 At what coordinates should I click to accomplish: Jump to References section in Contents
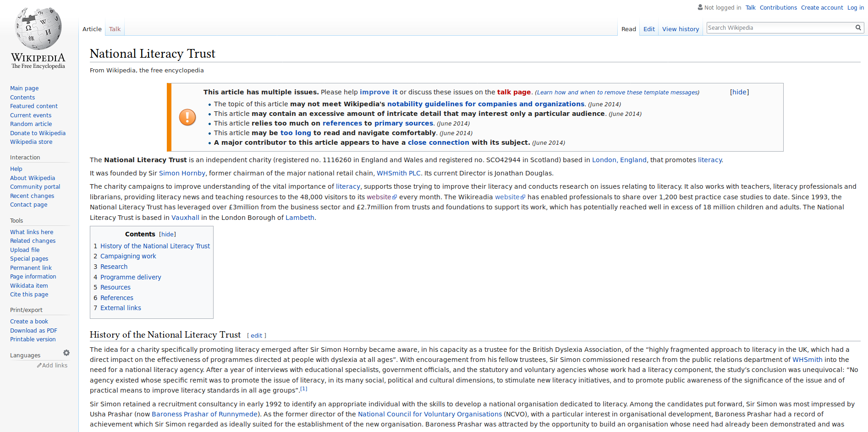click(116, 298)
